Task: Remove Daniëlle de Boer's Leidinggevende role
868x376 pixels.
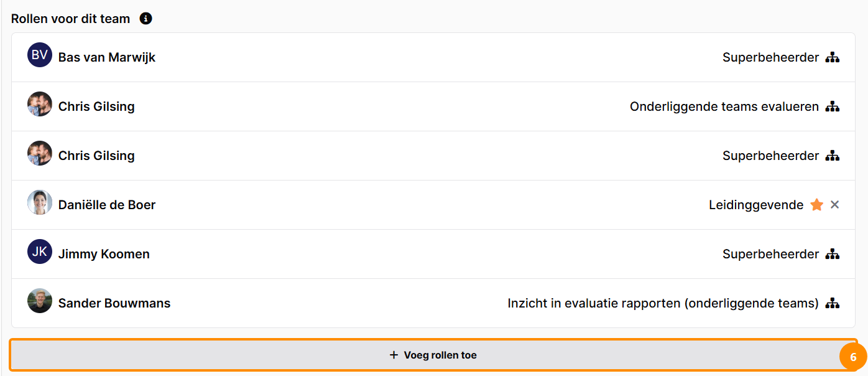Action: click(x=834, y=205)
